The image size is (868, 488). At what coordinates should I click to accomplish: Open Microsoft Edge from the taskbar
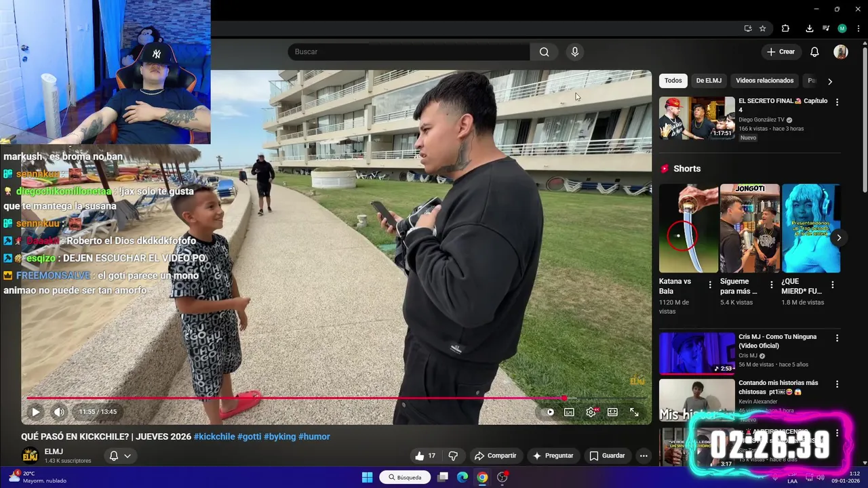point(462,477)
